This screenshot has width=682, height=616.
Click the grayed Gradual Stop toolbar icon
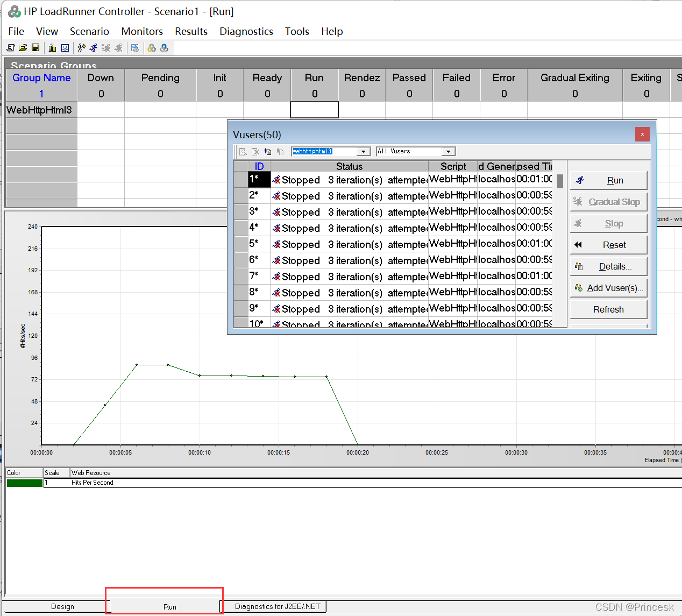[106, 48]
